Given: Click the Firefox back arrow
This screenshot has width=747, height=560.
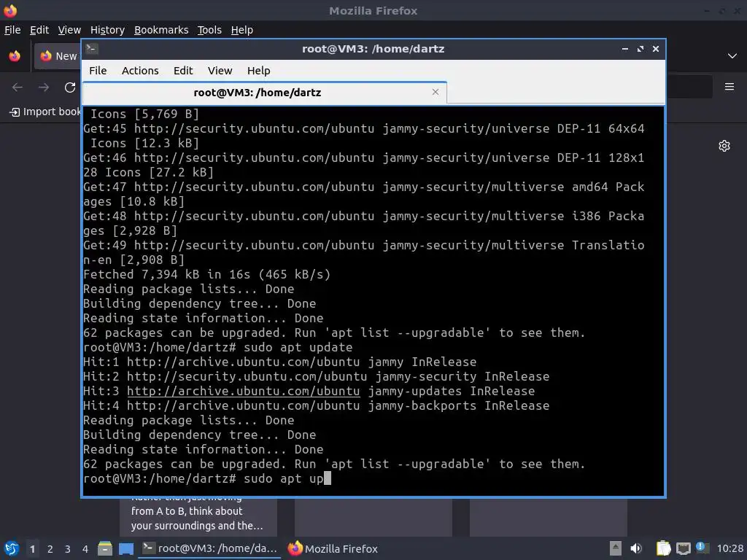Looking at the screenshot, I should (x=18, y=87).
